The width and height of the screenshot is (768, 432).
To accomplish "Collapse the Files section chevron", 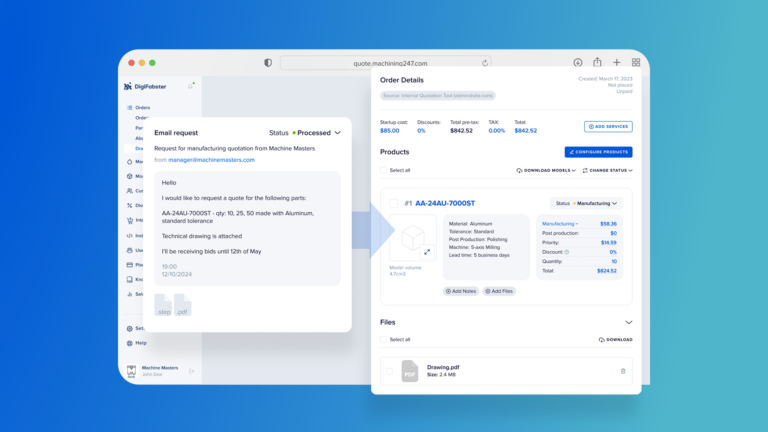I will pyautogui.click(x=628, y=322).
